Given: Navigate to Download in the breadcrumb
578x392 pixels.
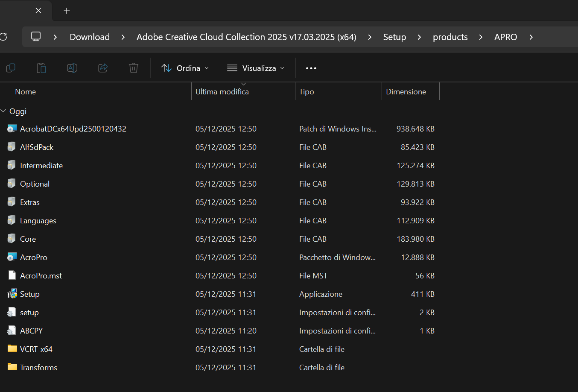Looking at the screenshot, I should click(x=90, y=37).
